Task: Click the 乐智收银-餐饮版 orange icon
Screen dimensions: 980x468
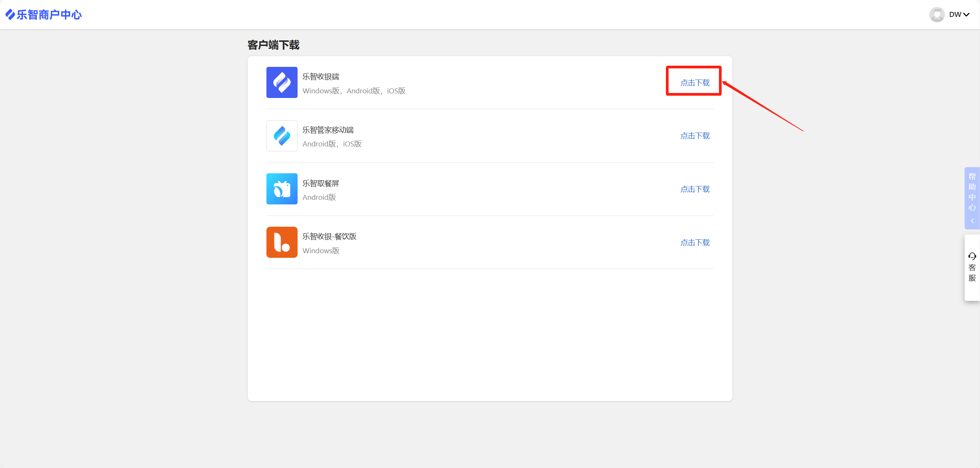Action: pos(282,242)
